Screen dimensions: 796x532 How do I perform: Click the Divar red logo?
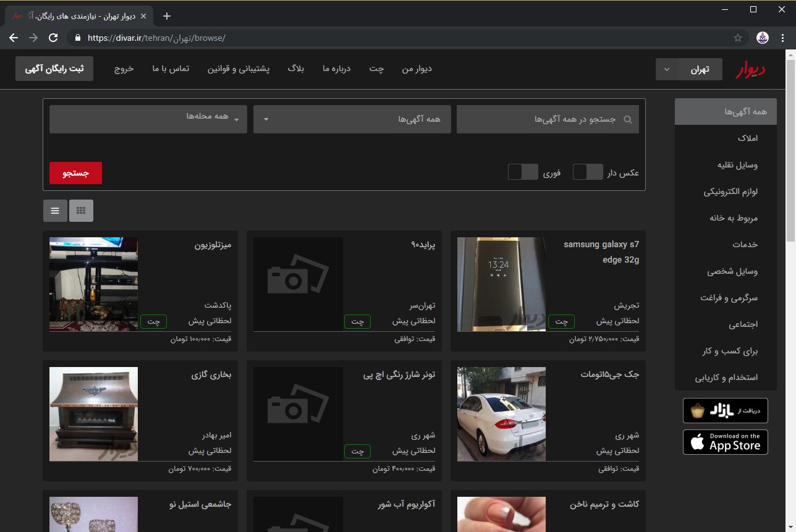click(x=750, y=70)
